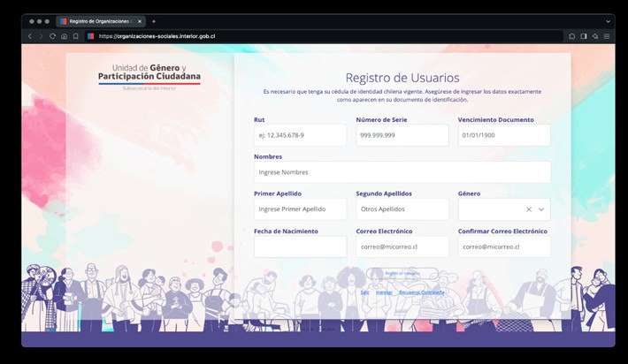This screenshot has width=628, height=364.
Task: Bookmark this page with bookmark icon
Action: tap(76, 36)
